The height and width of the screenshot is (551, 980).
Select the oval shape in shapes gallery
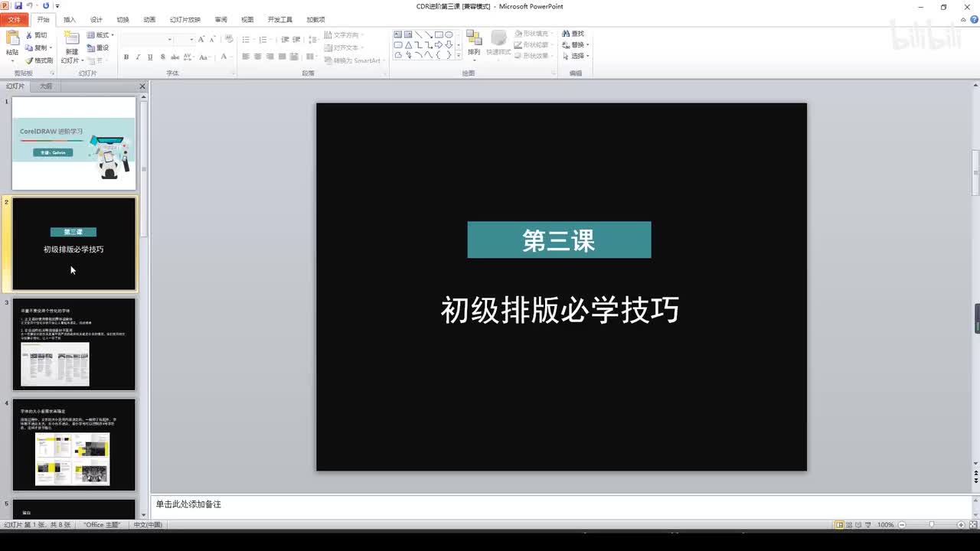pos(449,34)
